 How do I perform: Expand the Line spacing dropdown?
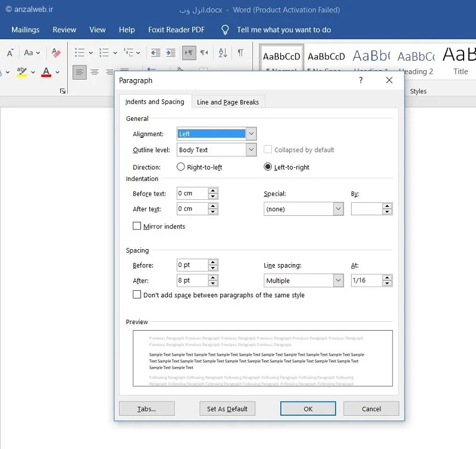pos(338,281)
